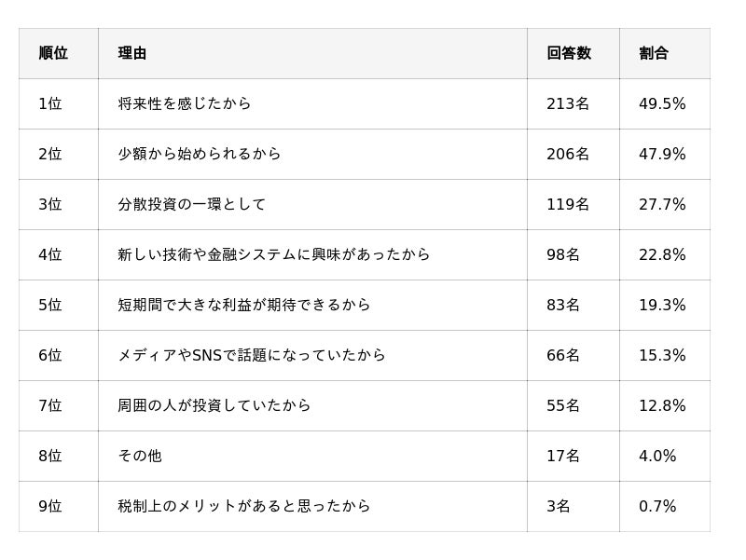Click the 短期間で大きな利益が期待できるから reason
Image resolution: width=746 pixels, height=560 pixels.
coord(244,305)
